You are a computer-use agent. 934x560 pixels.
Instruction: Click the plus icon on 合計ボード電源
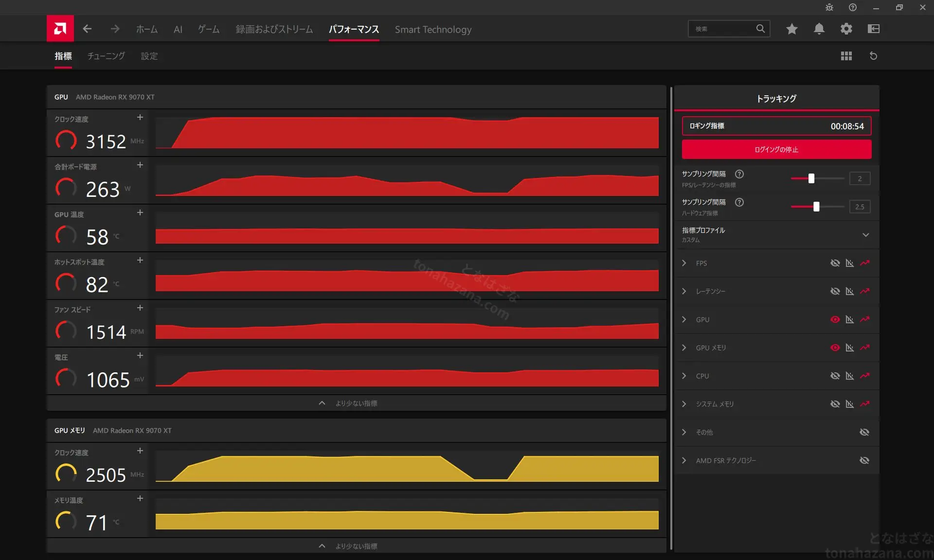click(x=140, y=165)
